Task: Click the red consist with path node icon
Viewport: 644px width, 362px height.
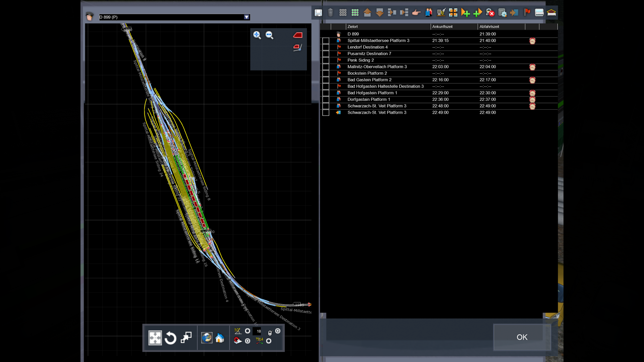Action: pyautogui.click(x=298, y=48)
